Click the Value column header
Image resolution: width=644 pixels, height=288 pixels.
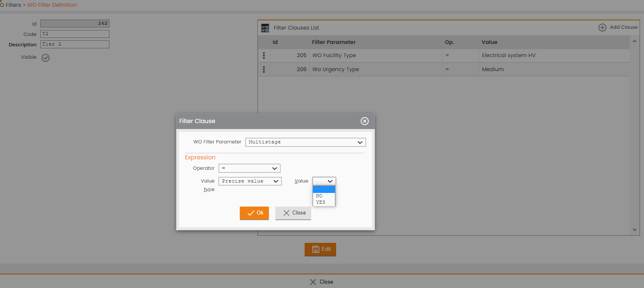[489, 42]
